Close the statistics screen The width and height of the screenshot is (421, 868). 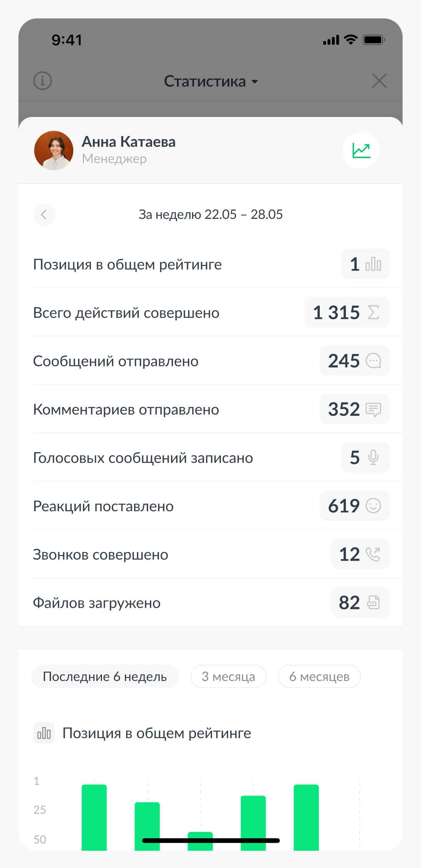[x=379, y=81]
